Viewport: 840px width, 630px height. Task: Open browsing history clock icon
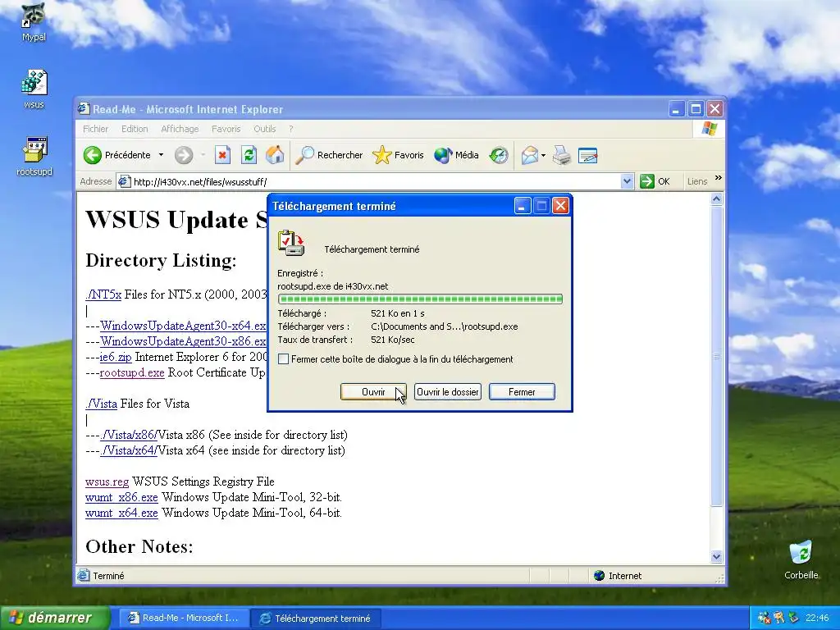click(499, 155)
